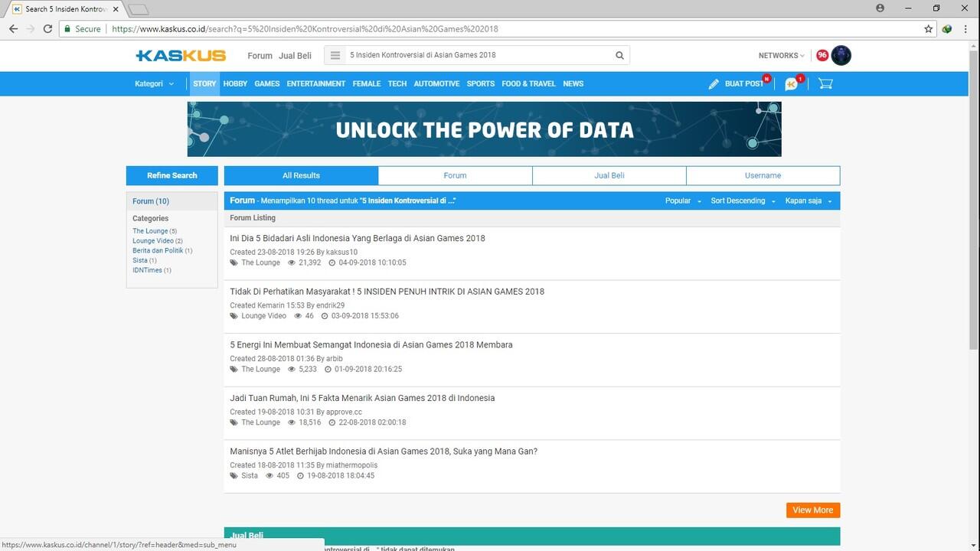Filter by Lounge Video category

coord(153,241)
